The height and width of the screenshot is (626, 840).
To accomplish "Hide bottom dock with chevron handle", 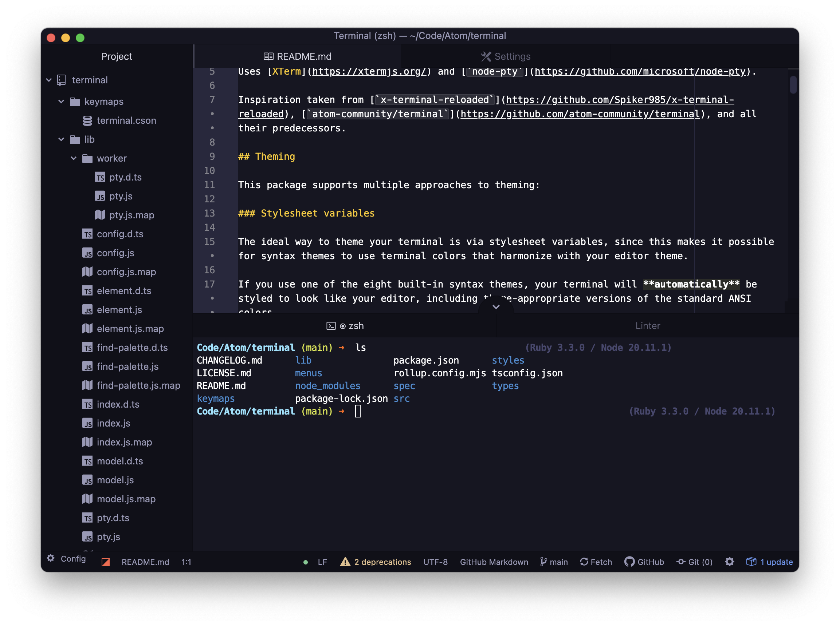I will pyautogui.click(x=496, y=306).
